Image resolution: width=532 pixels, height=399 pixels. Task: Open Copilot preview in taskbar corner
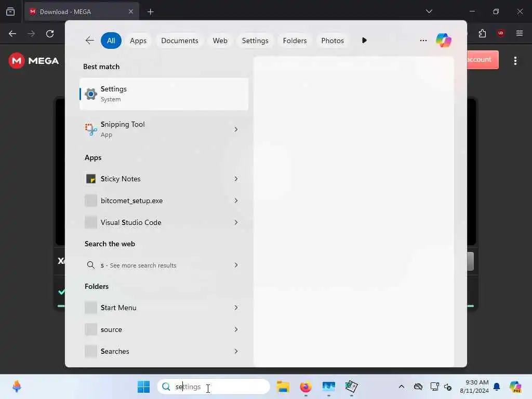point(515,387)
